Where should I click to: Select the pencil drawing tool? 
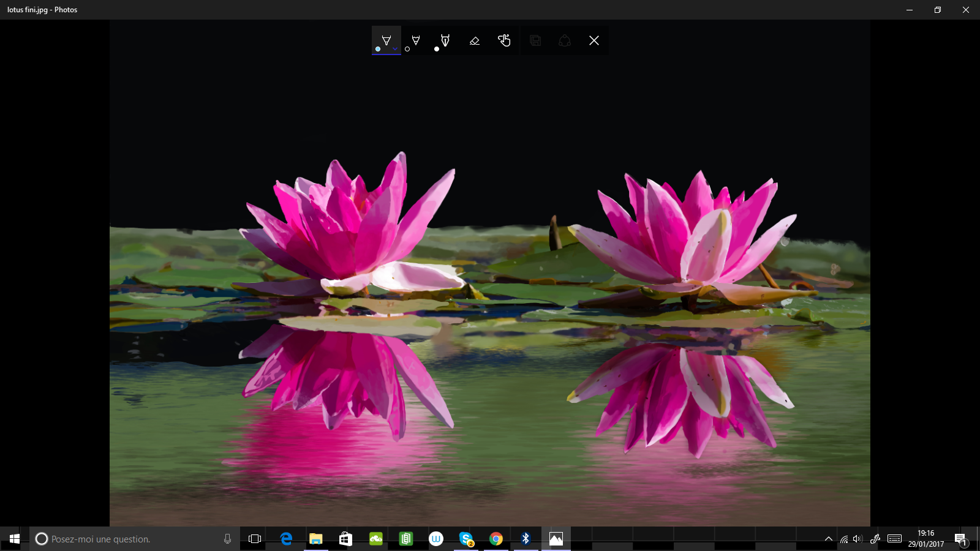click(x=416, y=40)
